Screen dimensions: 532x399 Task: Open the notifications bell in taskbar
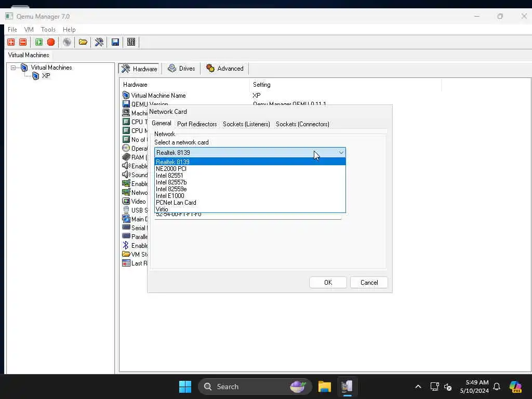(x=497, y=387)
